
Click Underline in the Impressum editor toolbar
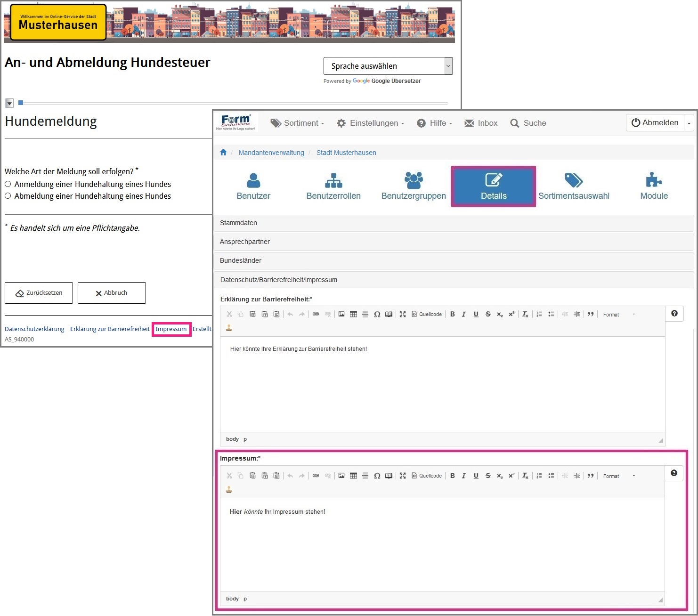pyautogui.click(x=476, y=476)
